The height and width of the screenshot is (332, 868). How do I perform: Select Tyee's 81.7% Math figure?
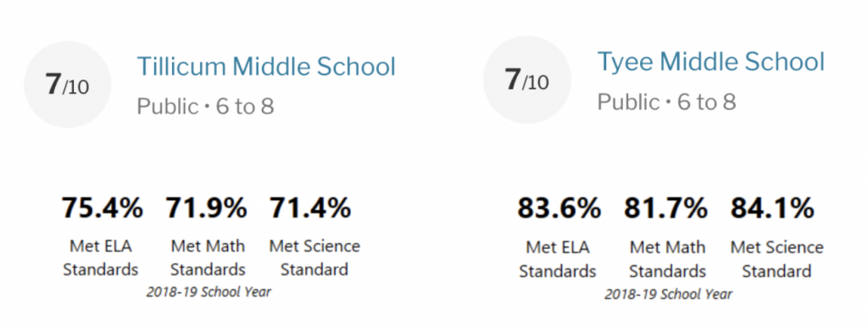point(666,208)
